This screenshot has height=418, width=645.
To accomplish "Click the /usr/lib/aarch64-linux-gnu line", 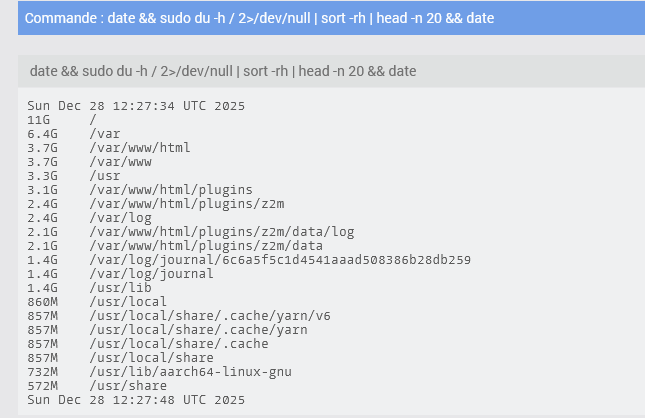I will click(192, 371).
